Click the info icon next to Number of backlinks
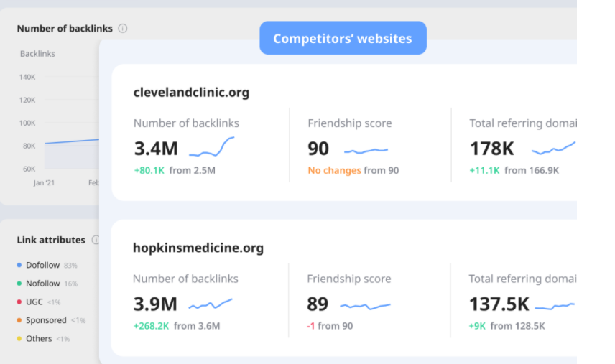Screen dimensions: 615x364 point(123,29)
